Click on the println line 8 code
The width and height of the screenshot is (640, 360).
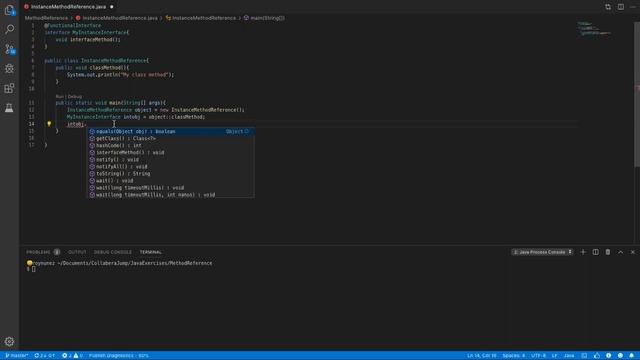[x=120, y=75]
